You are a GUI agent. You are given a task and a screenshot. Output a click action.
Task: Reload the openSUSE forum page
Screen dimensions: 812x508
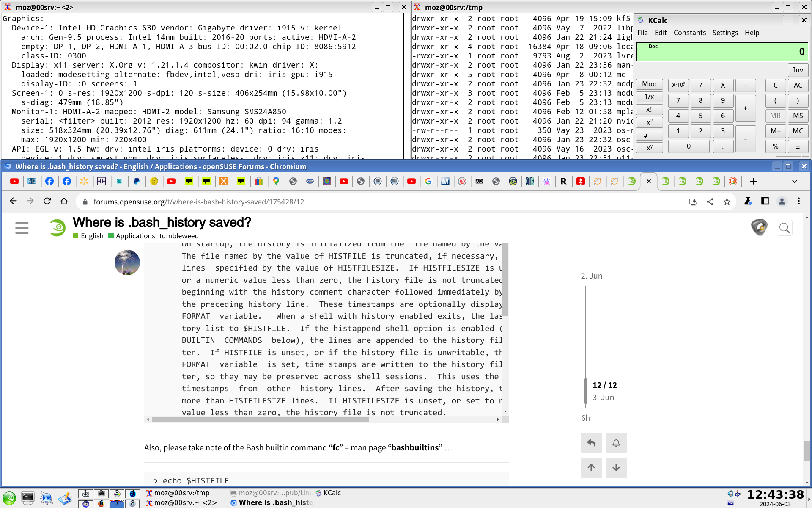click(47, 202)
